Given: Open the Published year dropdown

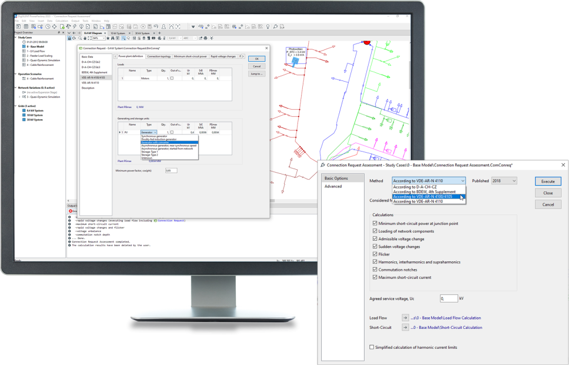Looking at the screenshot, I should click(x=504, y=180).
